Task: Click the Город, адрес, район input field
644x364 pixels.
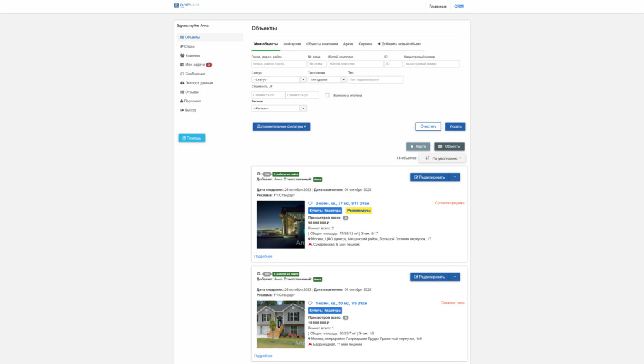Action: [x=279, y=63]
